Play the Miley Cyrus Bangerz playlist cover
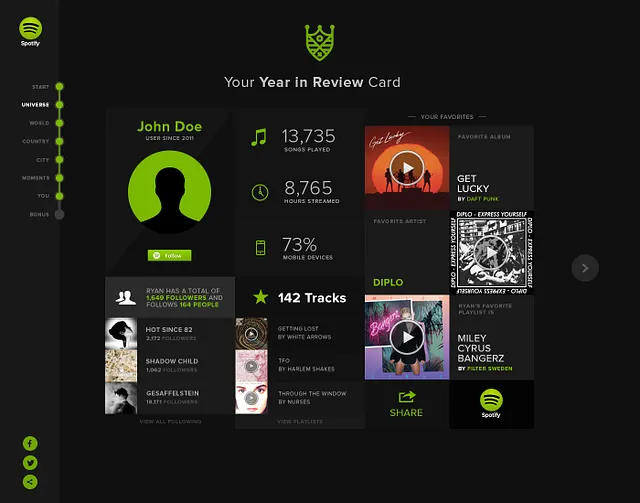The image size is (640, 503). tap(407, 337)
